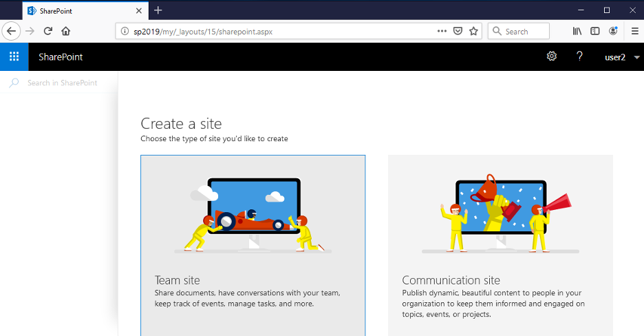Click the browser reload page icon
644x336 pixels.
[x=48, y=31]
